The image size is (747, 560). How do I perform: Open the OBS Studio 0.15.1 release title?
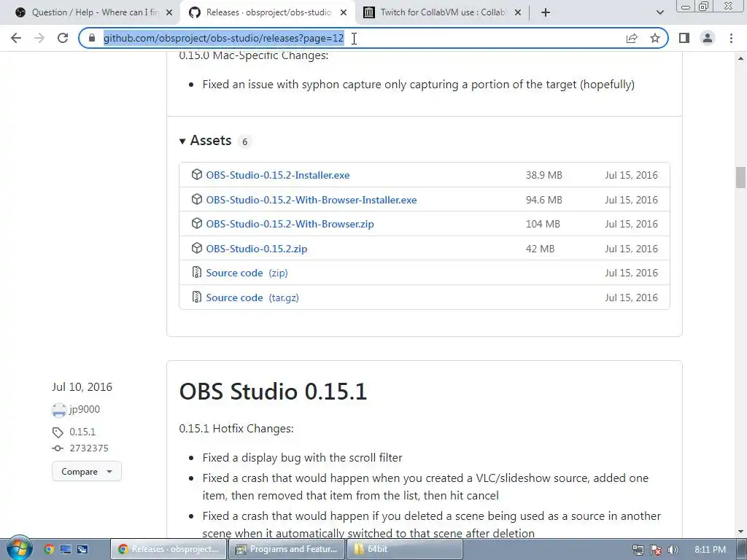(x=273, y=392)
